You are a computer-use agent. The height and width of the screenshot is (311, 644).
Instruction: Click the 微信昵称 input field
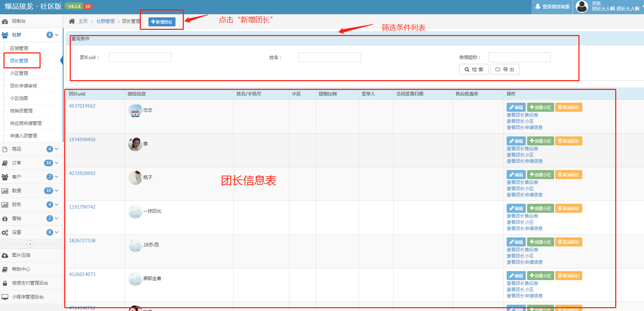tap(520, 57)
